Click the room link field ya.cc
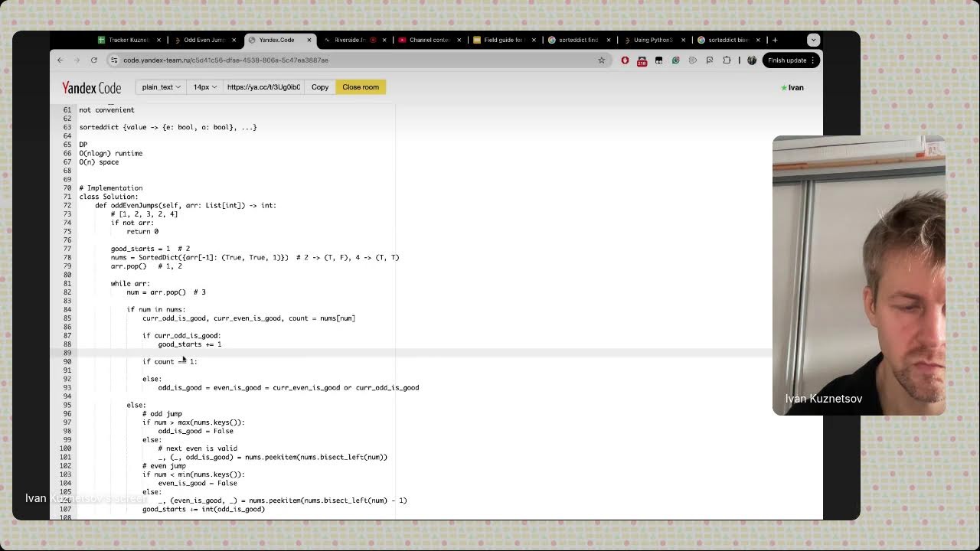This screenshot has width=980, height=551. coord(263,87)
